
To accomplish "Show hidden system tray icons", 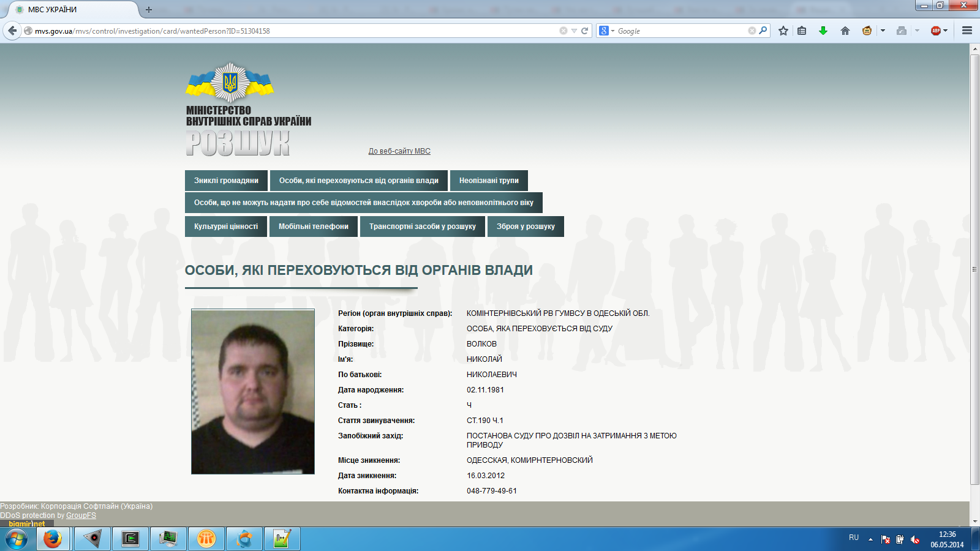I will click(870, 539).
